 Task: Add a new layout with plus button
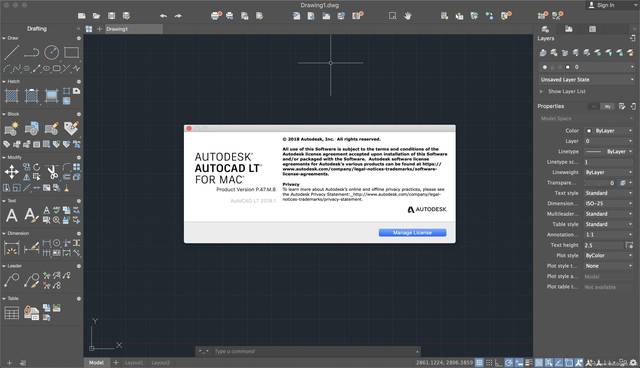pyautogui.click(x=116, y=363)
